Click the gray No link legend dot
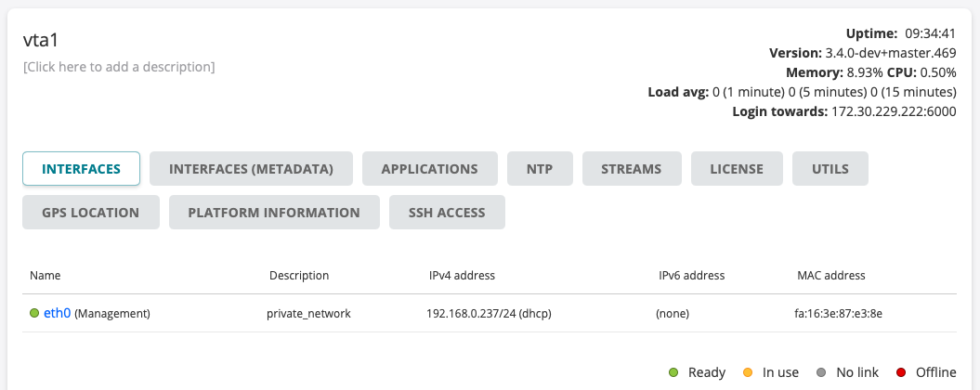Image resolution: width=980 pixels, height=390 pixels. [822, 372]
